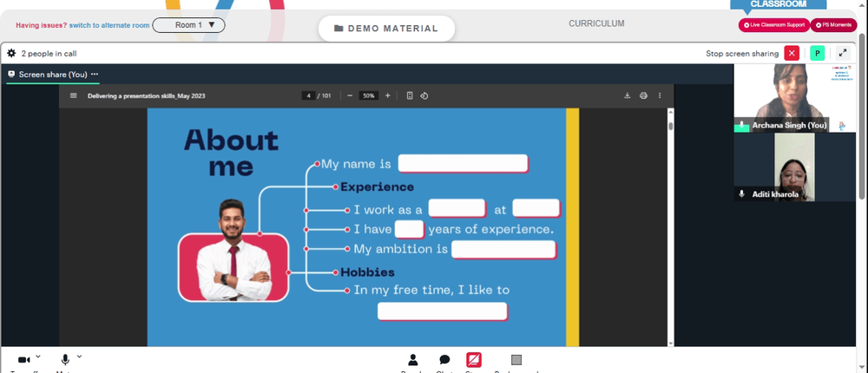Click switch to alternate room link
The image size is (868, 373).
109,25
